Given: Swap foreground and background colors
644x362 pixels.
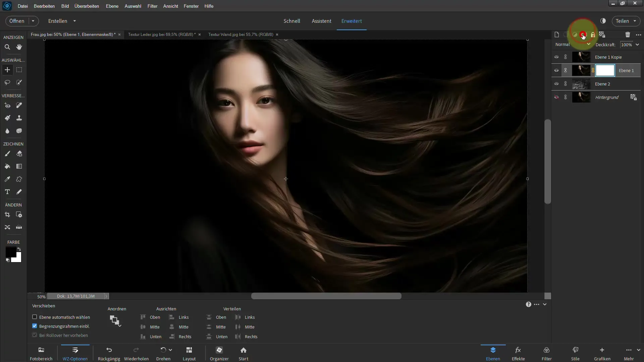Looking at the screenshot, I should click(x=19, y=249).
